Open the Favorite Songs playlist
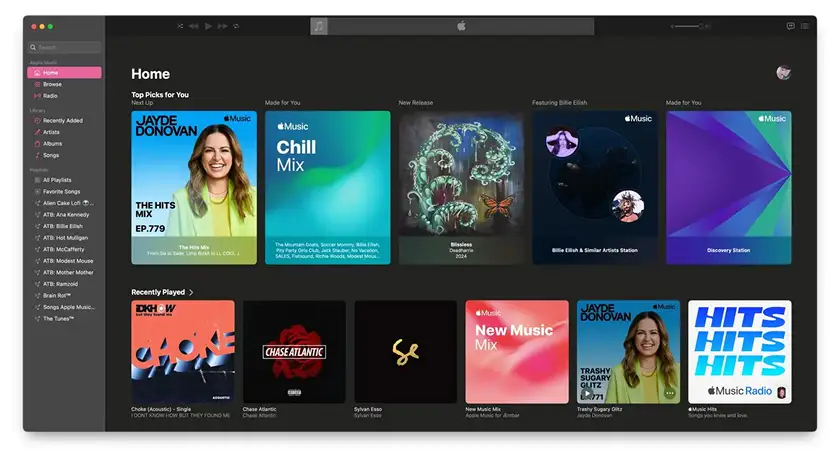Screen dimensions: 840x462 click(x=61, y=191)
